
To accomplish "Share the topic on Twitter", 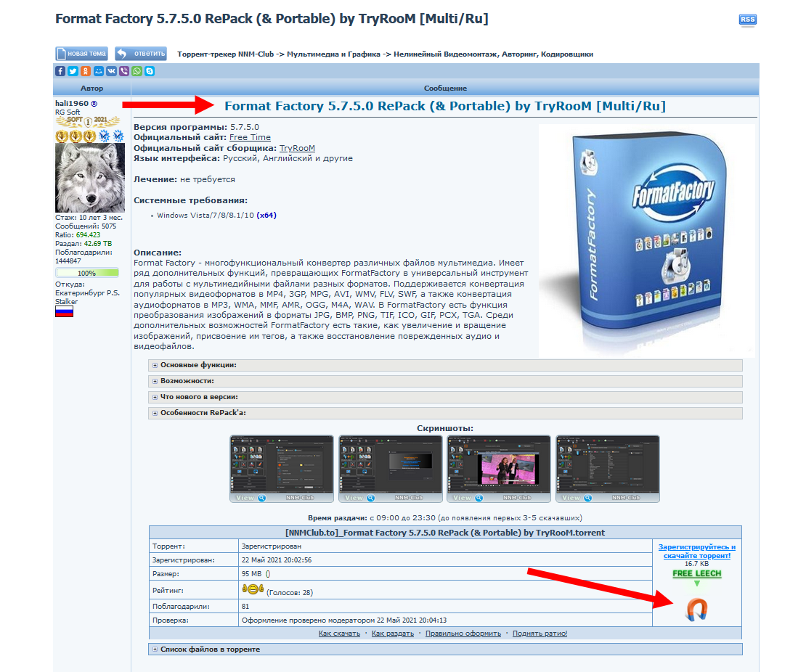I will pyautogui.click(x=73, y=71).
